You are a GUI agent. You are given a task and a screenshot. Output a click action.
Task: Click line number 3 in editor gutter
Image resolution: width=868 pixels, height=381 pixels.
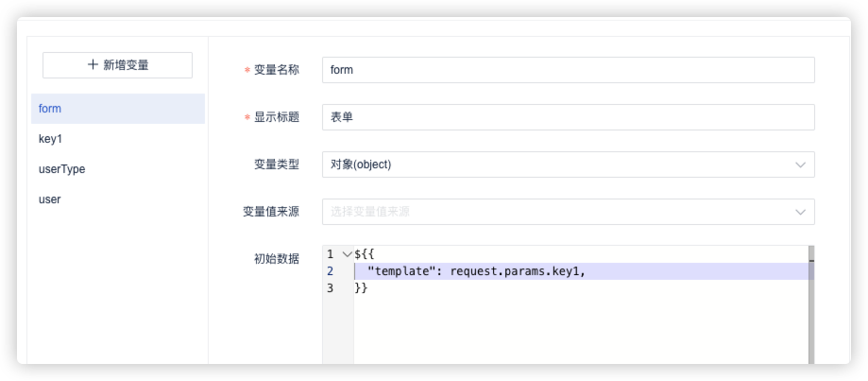pyautogui.click(x=331, y=288)
